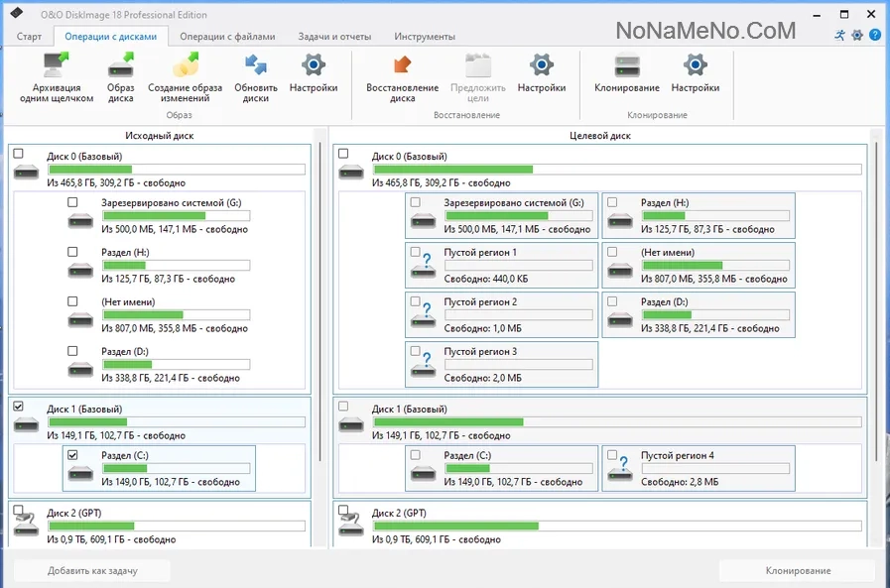
Task: Click the target disk panel vertical scrollbar
Action: pos(876,297)
